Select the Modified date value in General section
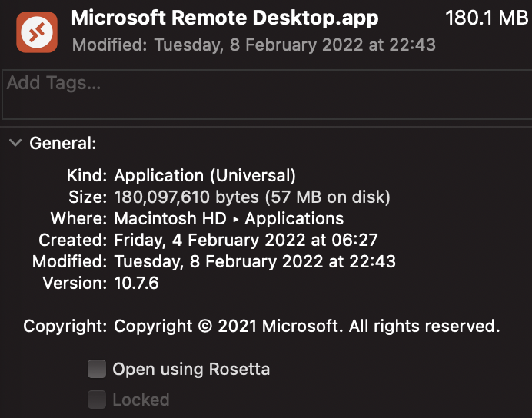The width and height of the screenshot is (532, 418). [254, 262]
